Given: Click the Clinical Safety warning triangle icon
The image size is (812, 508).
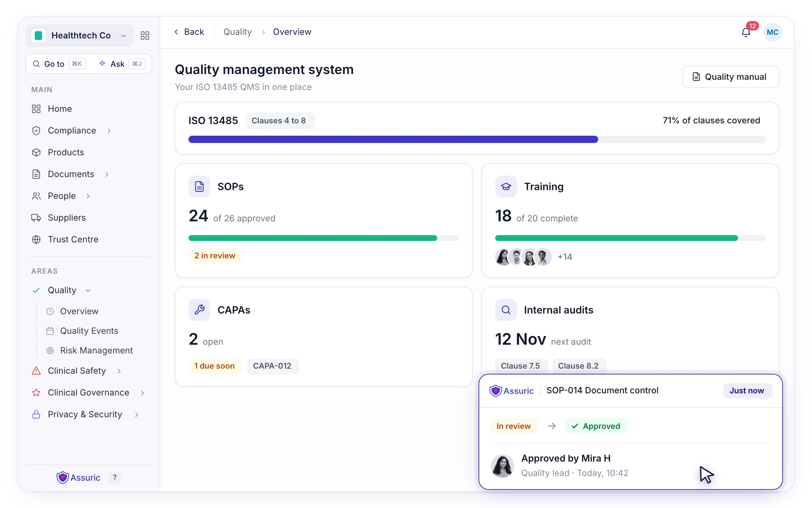Looking at the screenshot, I should pyautogui.click(x=36, y=371).
